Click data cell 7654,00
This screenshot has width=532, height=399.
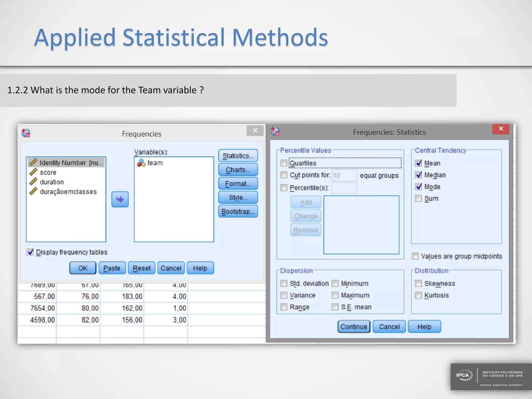[37, 308]
